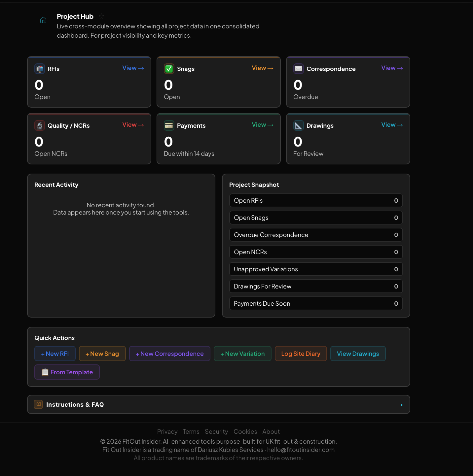
Task: Open the About footer link
Action: [x=271, y=431]
